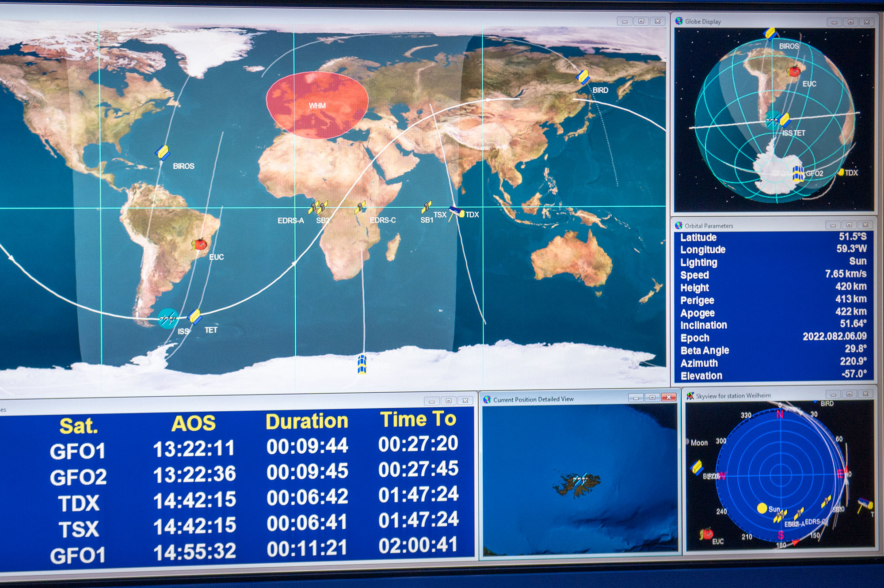Click the Sun marker in Skyview panel

tap(762, 508)
